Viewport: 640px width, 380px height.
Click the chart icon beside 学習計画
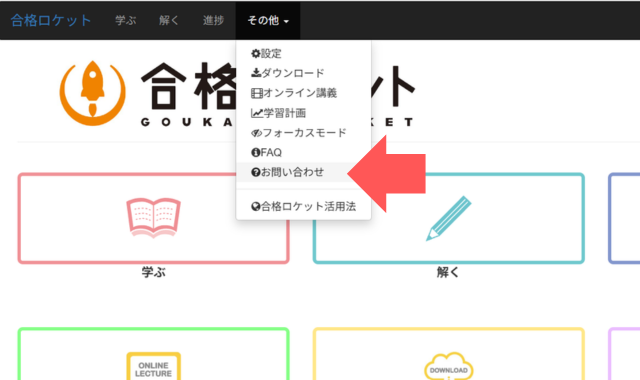click(257, 113)
